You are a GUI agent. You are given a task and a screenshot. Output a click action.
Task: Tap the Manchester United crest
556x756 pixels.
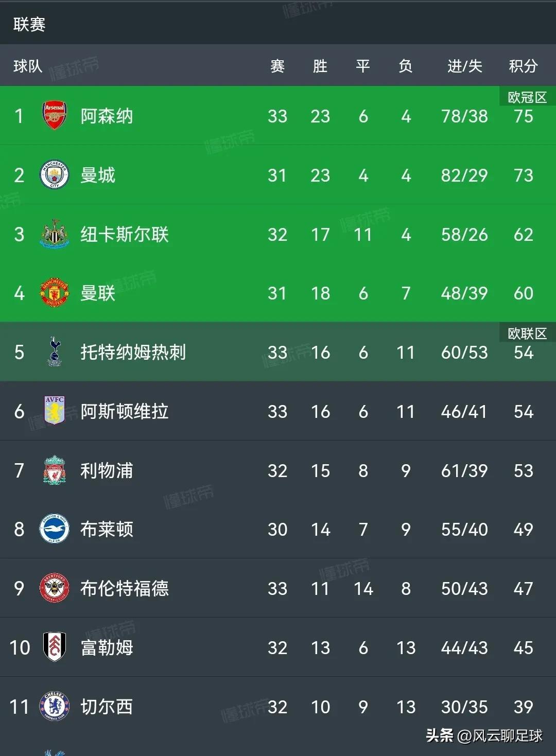coord(55,293)
